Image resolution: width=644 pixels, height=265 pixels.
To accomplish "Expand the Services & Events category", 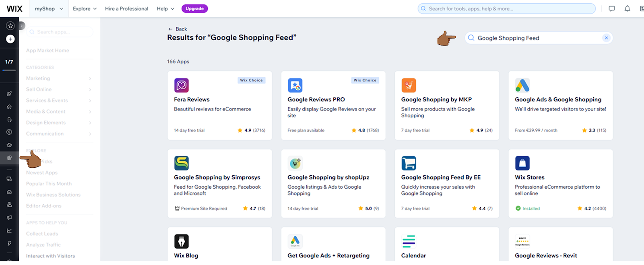I will 59,101.
